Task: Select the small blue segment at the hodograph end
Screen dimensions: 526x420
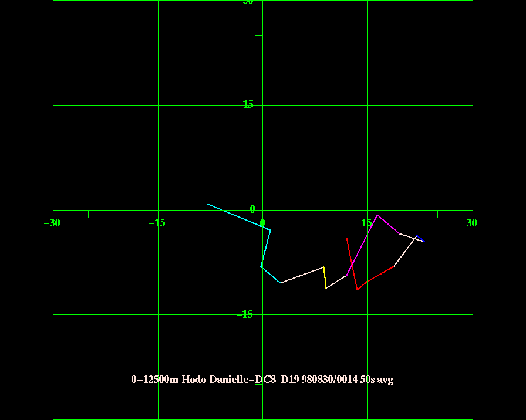Action: click(x=420, y=239)
